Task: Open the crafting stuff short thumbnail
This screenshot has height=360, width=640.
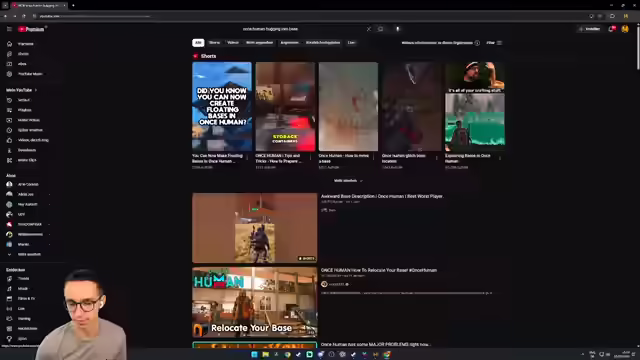Action: (475, 107)
